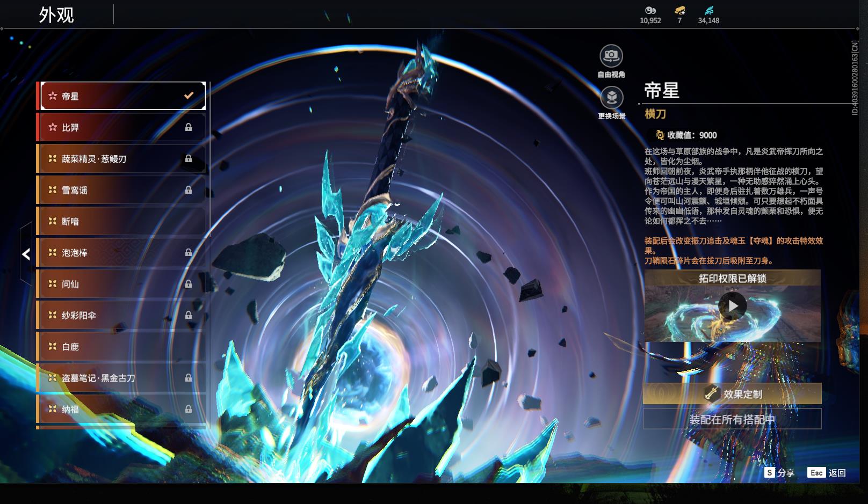Image resolution: width=868 pixels, height=504 pixels.
Task: Select 蔬菜精灵·葱鳗刃 in the list
Action: click(x=121, y=159)
